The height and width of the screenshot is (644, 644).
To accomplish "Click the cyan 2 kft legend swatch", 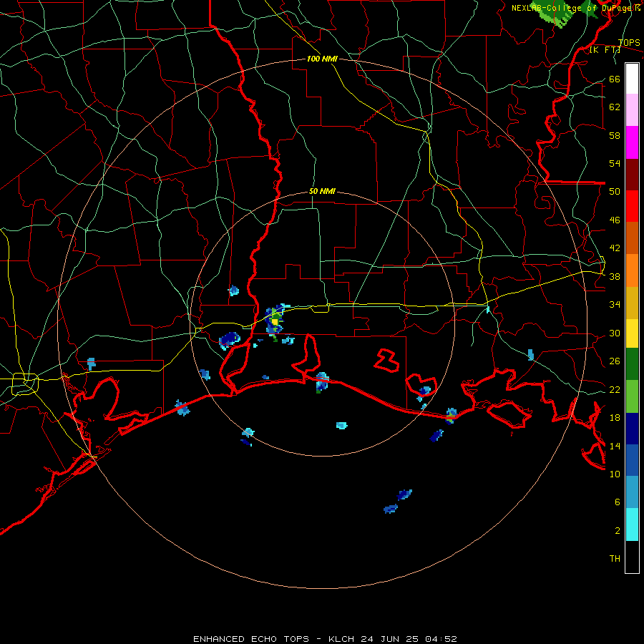I will (x=632, y=525).
